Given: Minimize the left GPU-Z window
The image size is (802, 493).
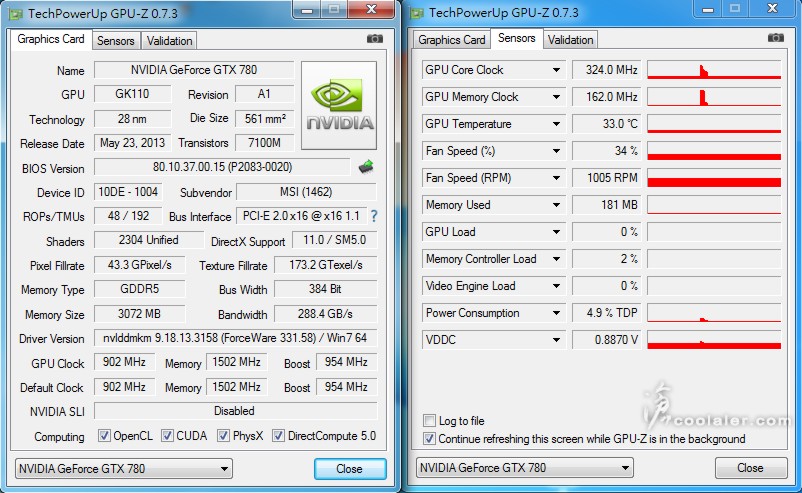Looking at the screenshot, I should click(x=307, y=10).
